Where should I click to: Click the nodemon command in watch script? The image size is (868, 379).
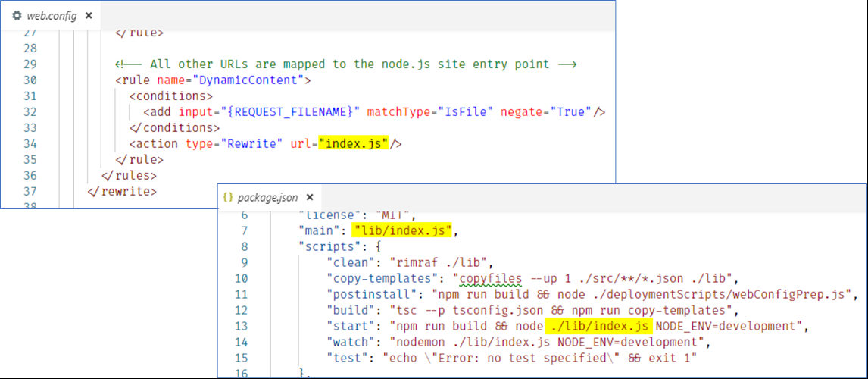(420, 343)
